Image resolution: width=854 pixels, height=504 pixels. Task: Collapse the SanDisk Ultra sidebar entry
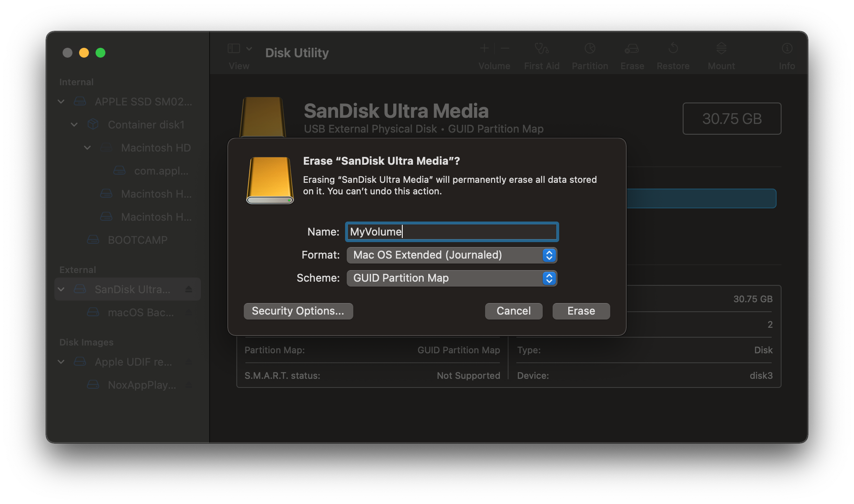click(61, 289)
